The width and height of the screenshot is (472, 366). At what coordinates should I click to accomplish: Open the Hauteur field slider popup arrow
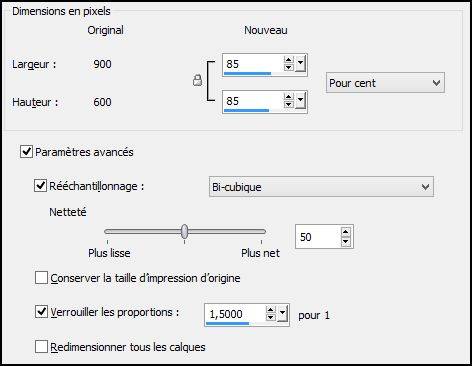coord(300,101)
